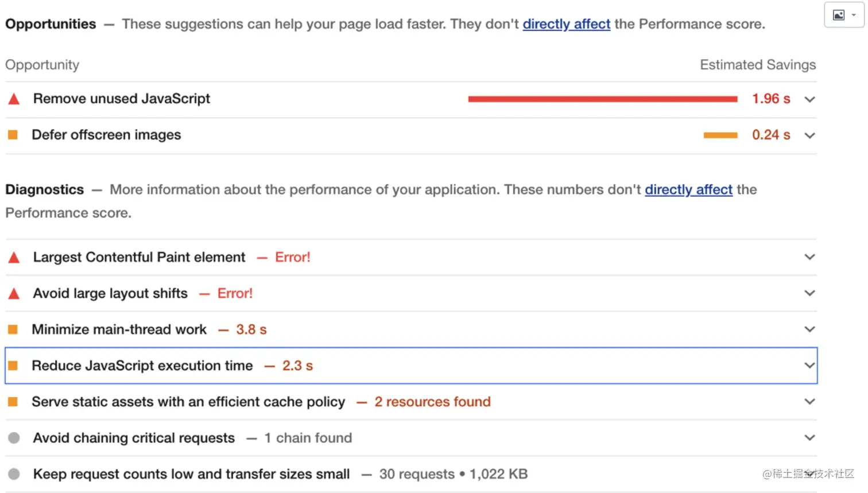
Task: Open the Diagnostics 'directly affect' link
Action: tap(688, 190)
